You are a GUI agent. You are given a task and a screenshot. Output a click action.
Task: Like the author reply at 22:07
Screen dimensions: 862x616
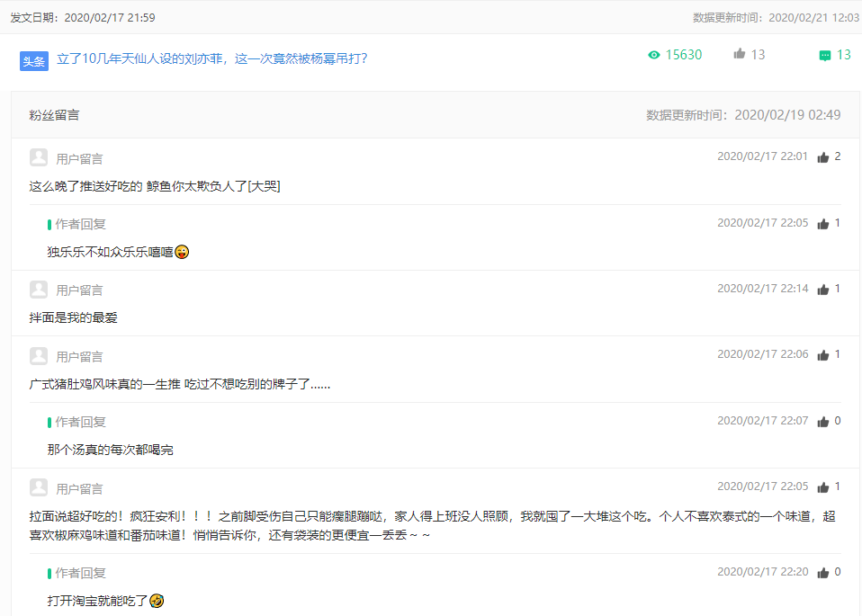coord(822,422)
